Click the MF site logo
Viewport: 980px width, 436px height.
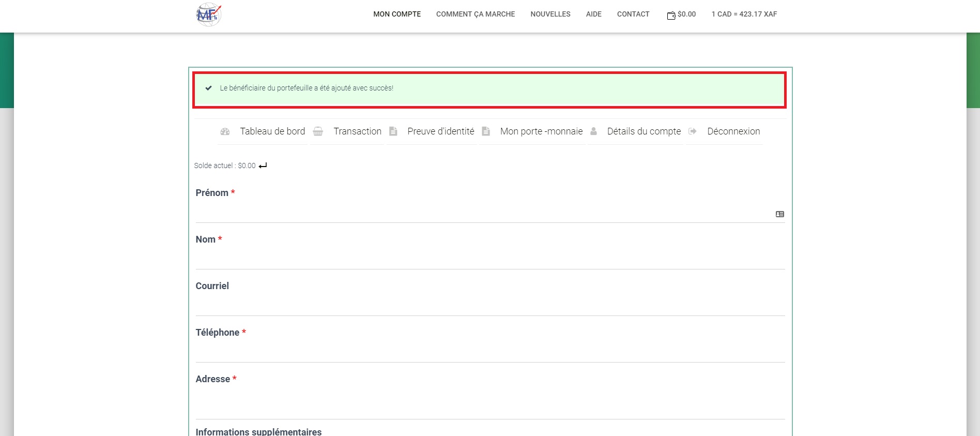(x=209, y=14)
